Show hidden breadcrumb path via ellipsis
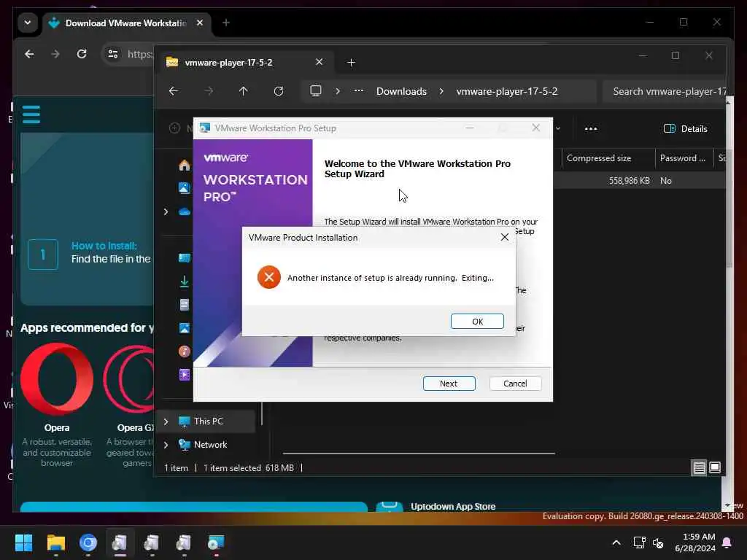 (359, 91)
